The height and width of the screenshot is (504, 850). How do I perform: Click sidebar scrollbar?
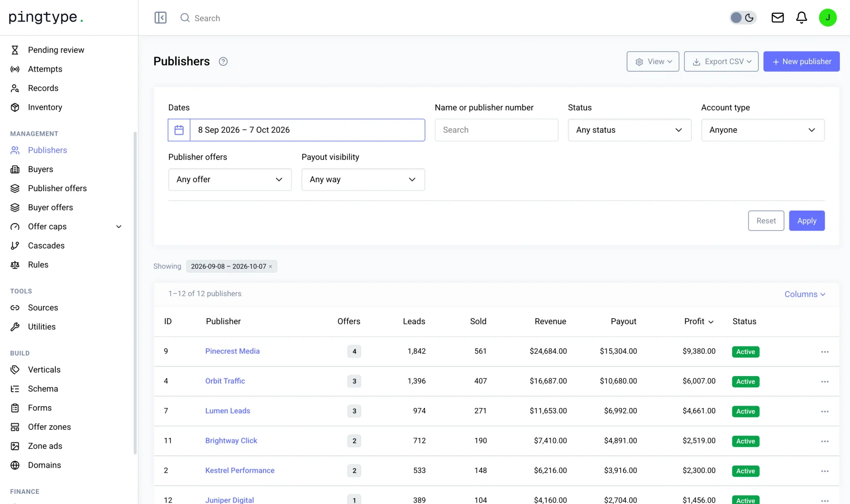pos(135,293)
